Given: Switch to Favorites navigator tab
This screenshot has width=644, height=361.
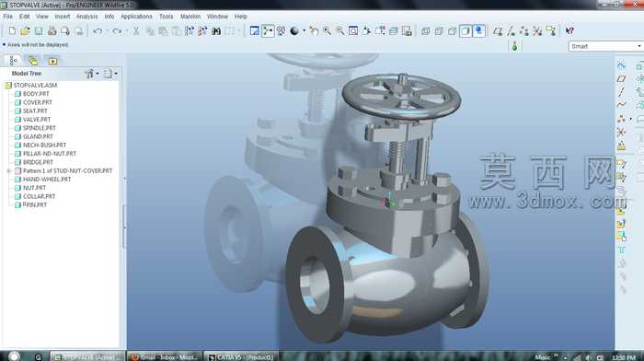Looking at the screenshot, I should (53, 62).
